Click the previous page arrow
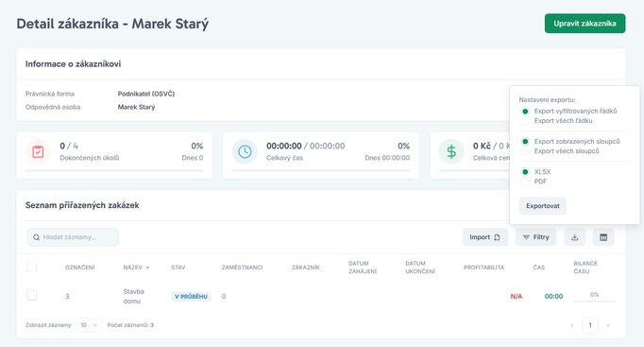This screenshot has height=347, width=644. click(x=571, y=325)
